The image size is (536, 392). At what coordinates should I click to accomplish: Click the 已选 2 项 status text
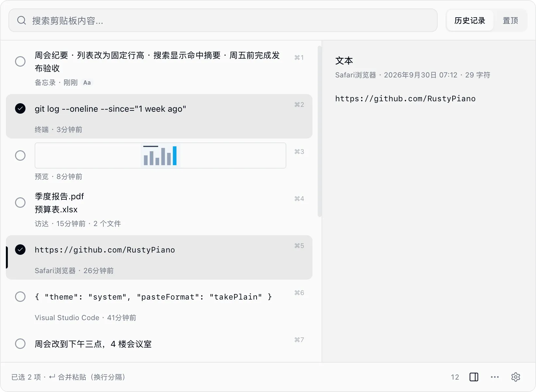click(26, 377)
